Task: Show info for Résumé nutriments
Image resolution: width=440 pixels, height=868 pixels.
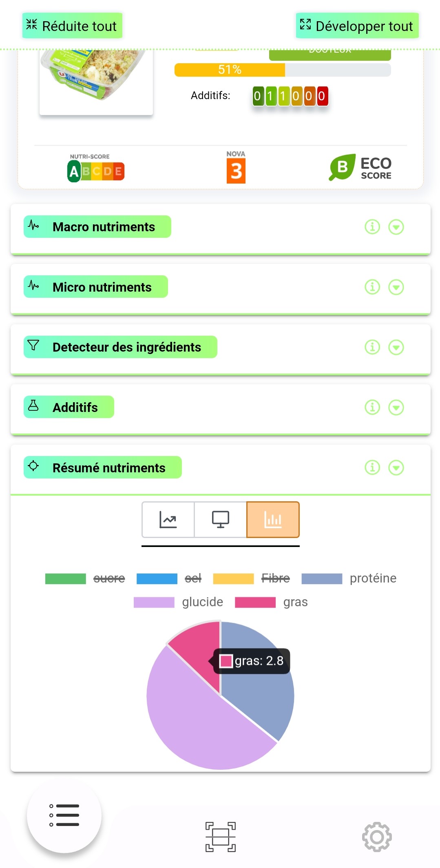Action: [x=372, y=467]
